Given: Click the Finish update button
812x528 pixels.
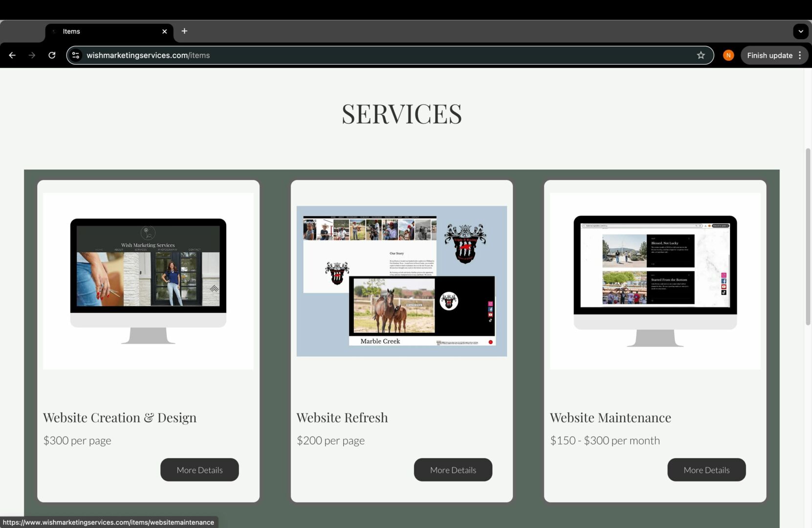Looking at the screenshot, I should pos(769,55).
